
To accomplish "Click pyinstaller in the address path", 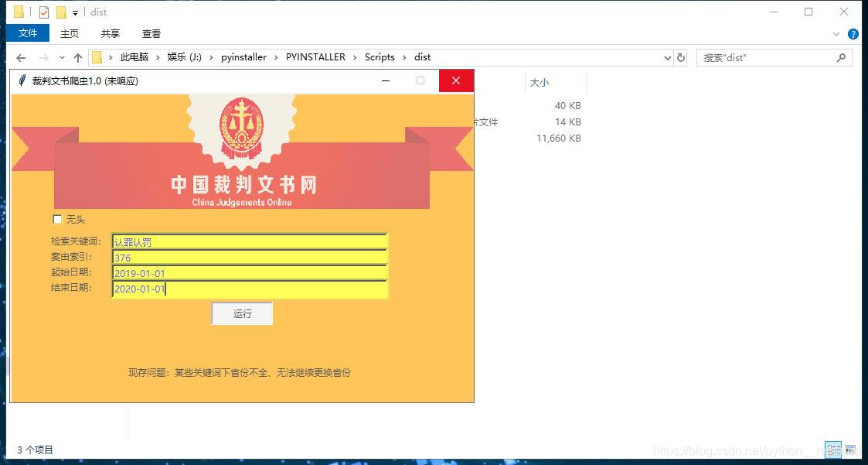I will tap(243, 57).
